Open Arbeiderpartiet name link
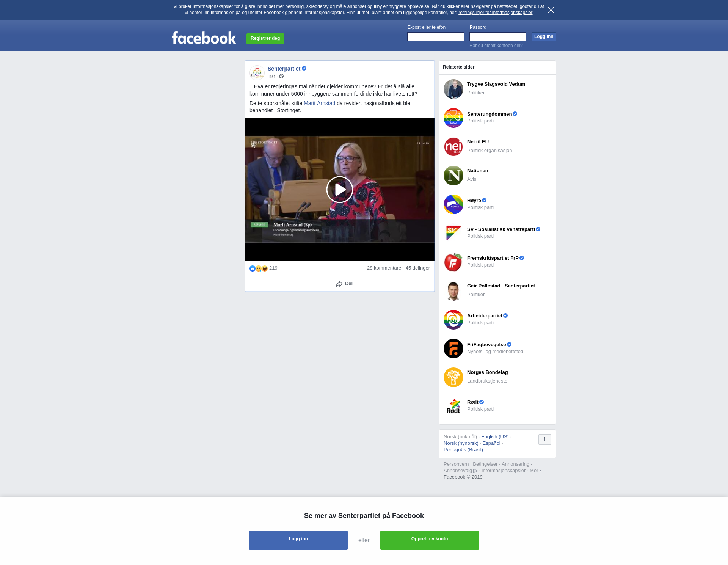The width and height of the screenshot is (728, 565). click(485, 316)
